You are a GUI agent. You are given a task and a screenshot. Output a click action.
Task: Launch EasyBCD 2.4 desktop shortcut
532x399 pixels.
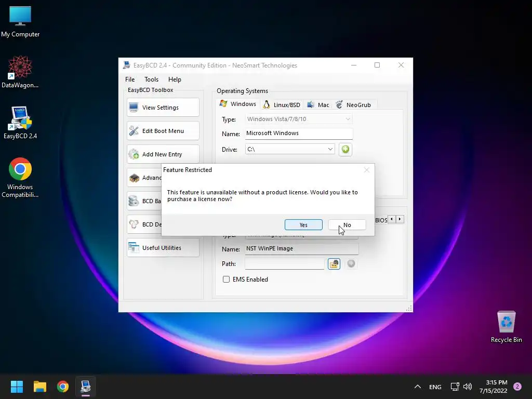(20, 123)
